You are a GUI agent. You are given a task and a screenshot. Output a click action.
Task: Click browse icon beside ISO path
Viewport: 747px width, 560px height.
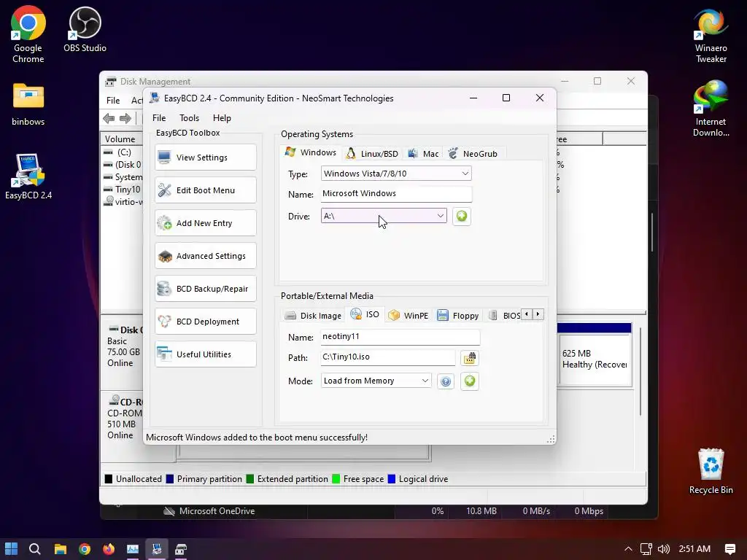tap(470, 357)
